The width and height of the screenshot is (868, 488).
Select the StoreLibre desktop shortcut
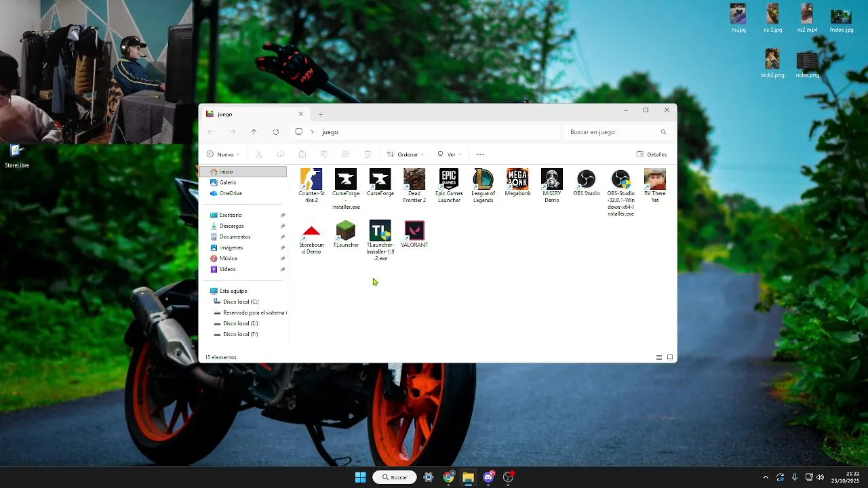click(x=17, y=156)
